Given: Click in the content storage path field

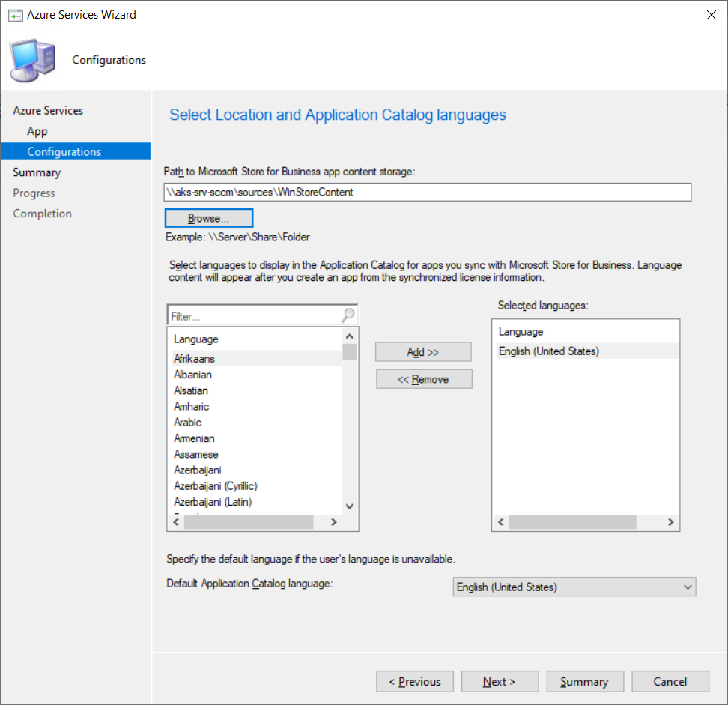Looking at the screenshot, I should click(427, 192).
